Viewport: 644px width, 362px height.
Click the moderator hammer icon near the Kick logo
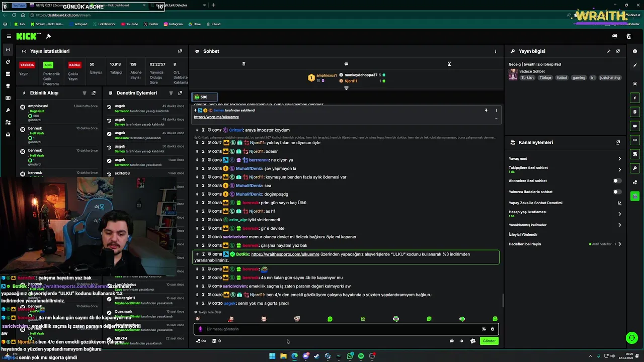click(48, 36)
